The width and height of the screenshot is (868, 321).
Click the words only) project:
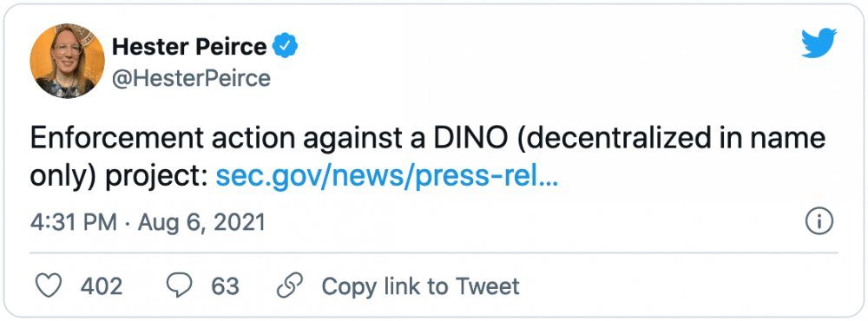(119, 178)
